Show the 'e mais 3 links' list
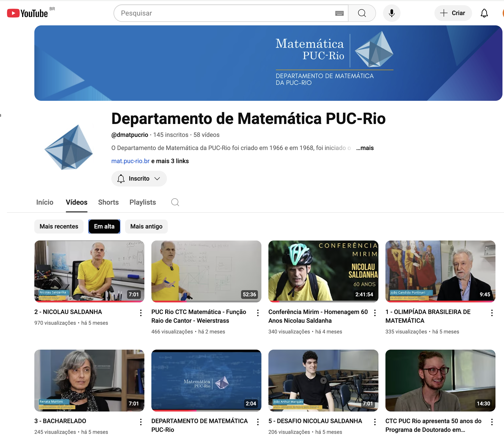 170,161
